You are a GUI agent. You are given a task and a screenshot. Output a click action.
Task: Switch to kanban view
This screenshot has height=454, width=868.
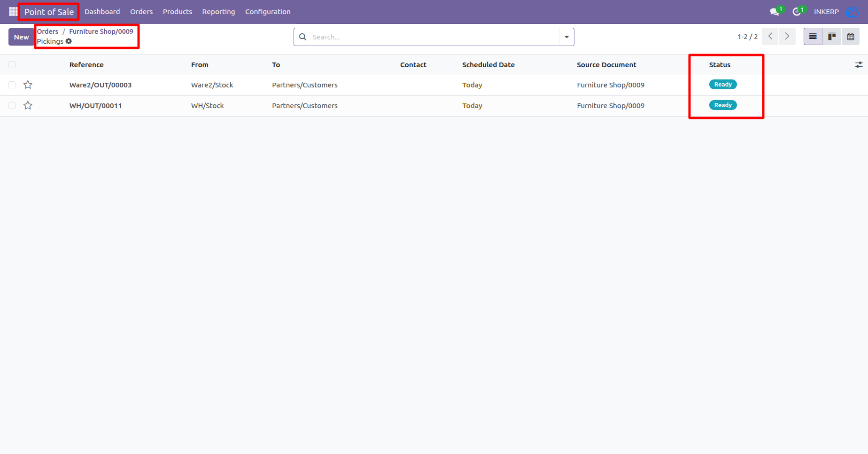point(832,36)
